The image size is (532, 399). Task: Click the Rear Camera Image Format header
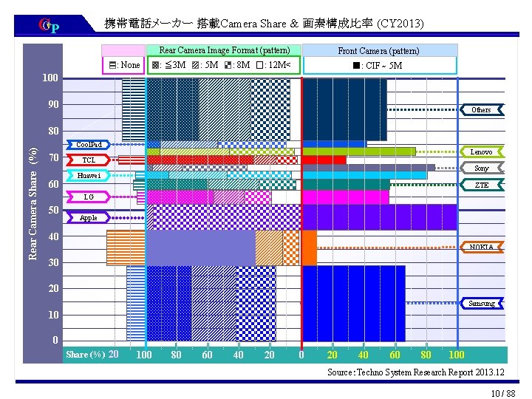[x=224, y=50]
